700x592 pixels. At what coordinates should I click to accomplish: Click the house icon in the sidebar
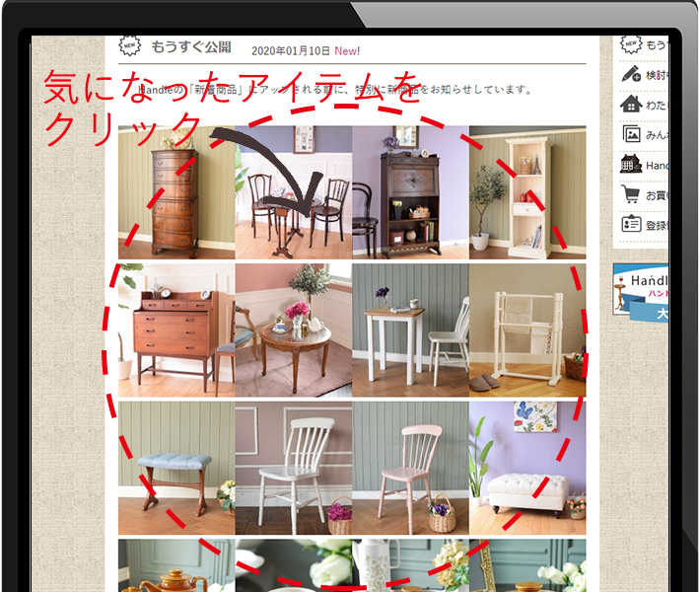click(x=631, y=105)
